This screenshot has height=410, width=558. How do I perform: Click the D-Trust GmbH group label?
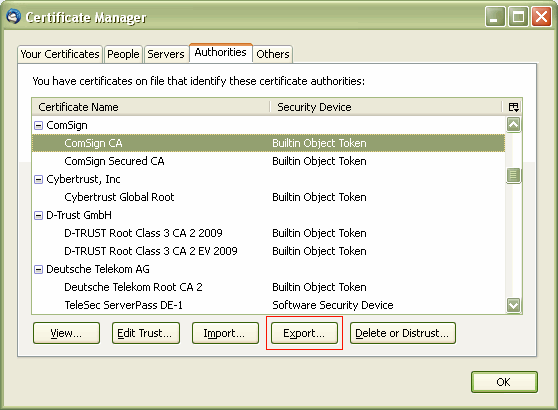tap(79, 215)
